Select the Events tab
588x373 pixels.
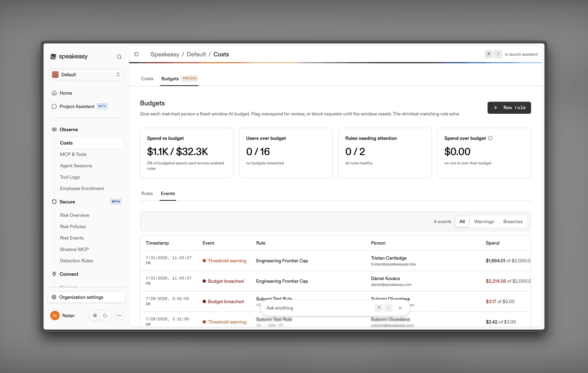(168, 193)
